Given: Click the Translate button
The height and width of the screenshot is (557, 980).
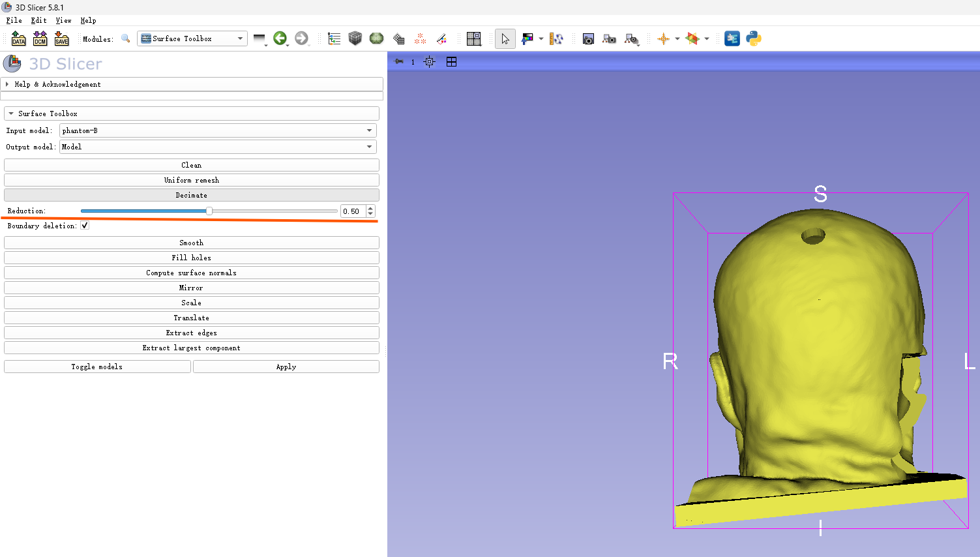Looking at the screenshot, I should pos(192,318).
